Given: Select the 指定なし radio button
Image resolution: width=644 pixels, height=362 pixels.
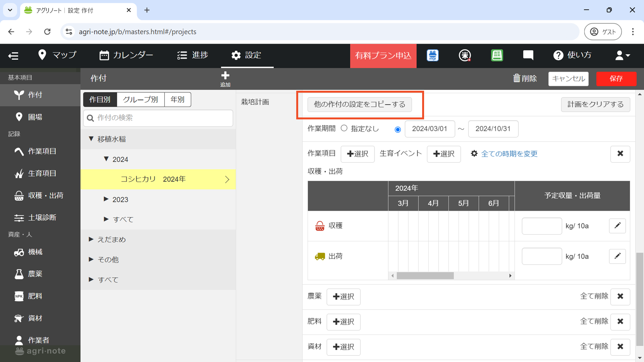Looking at the screenshot, I should (x=344, y=128).
